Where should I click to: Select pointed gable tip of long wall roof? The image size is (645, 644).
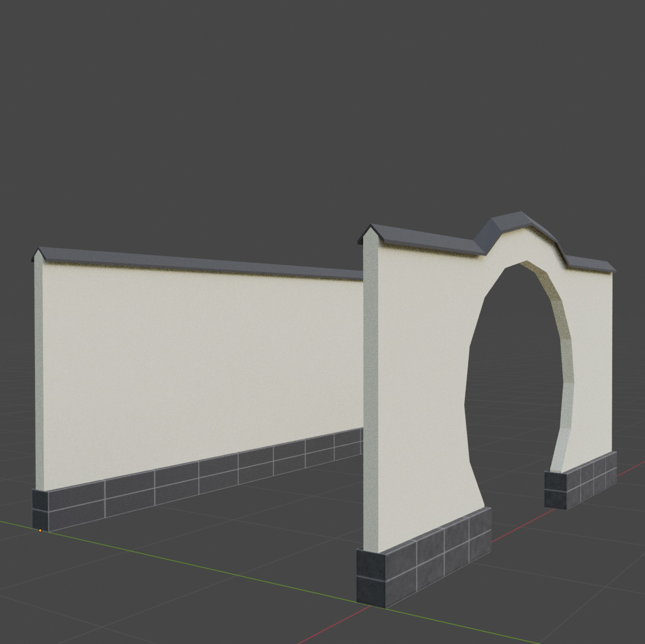[x=37, y=253]
